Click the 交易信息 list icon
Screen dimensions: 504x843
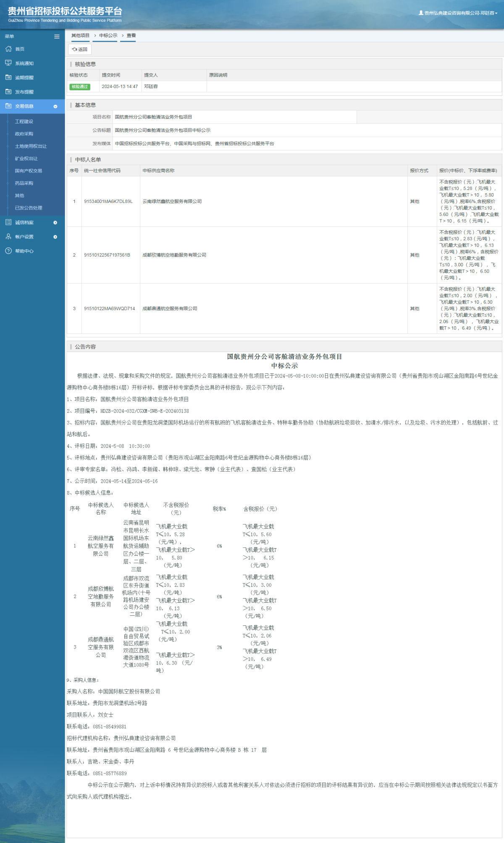point(8,106)
